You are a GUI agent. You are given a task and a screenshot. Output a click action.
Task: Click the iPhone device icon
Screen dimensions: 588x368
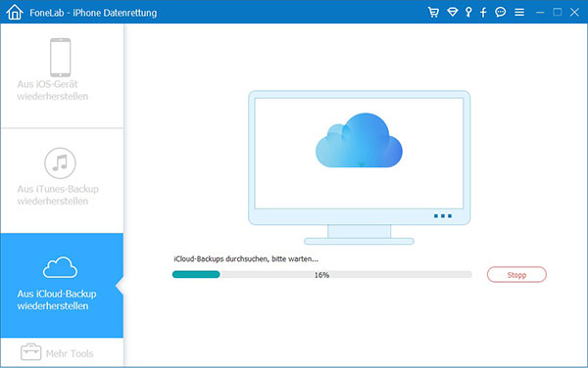[x=61, y=58]
